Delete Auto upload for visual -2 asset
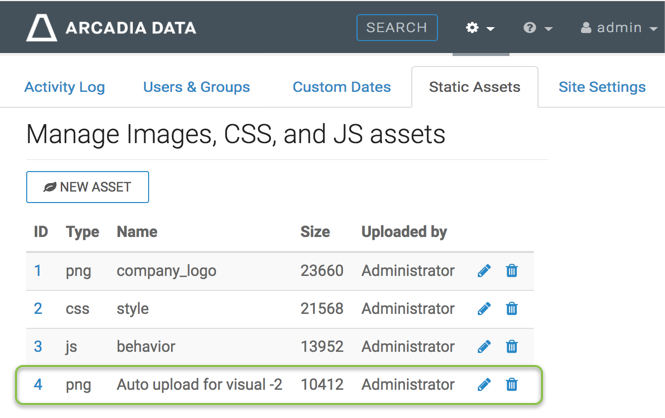 click(x=512, y=385)
